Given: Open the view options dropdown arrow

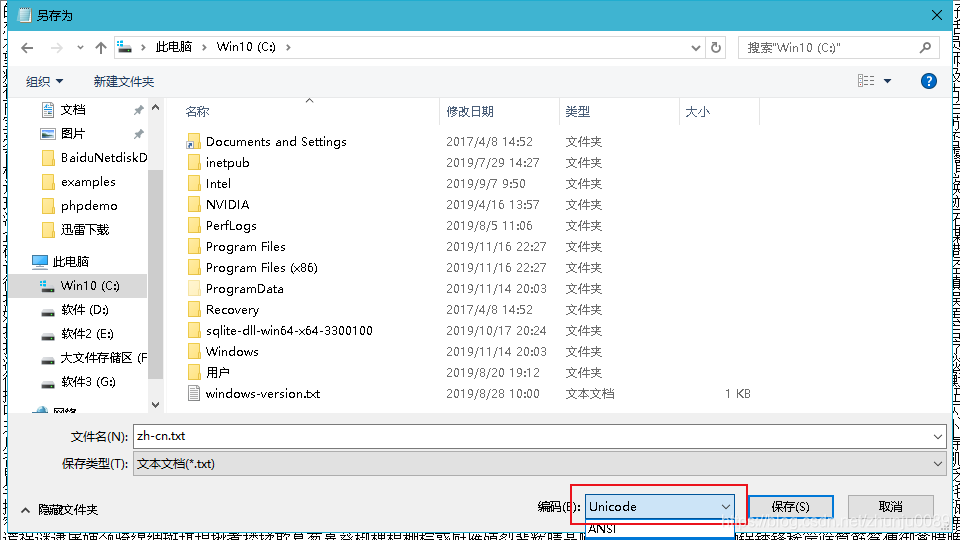Looking at the screenshot, I should (887, 81).
